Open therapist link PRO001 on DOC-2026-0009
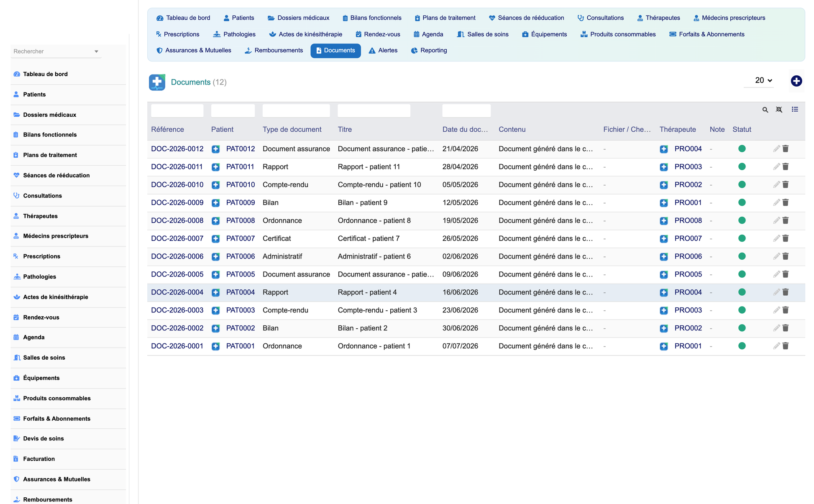Screen dimensions: 814x504 tap(688, 203)
